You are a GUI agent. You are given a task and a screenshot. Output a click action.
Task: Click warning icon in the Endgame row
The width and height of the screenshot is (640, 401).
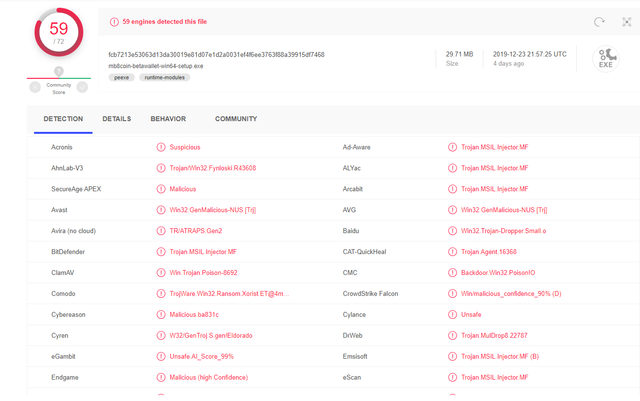click(161, 377)
